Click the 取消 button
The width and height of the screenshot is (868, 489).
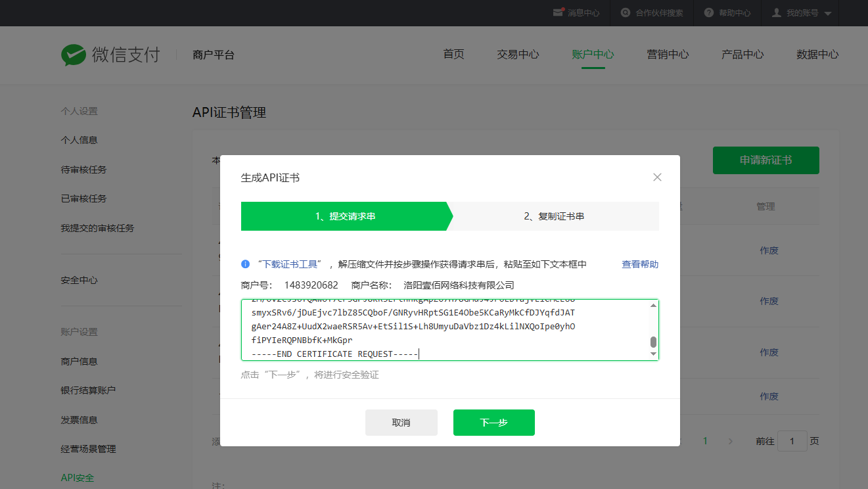point(401,423)
